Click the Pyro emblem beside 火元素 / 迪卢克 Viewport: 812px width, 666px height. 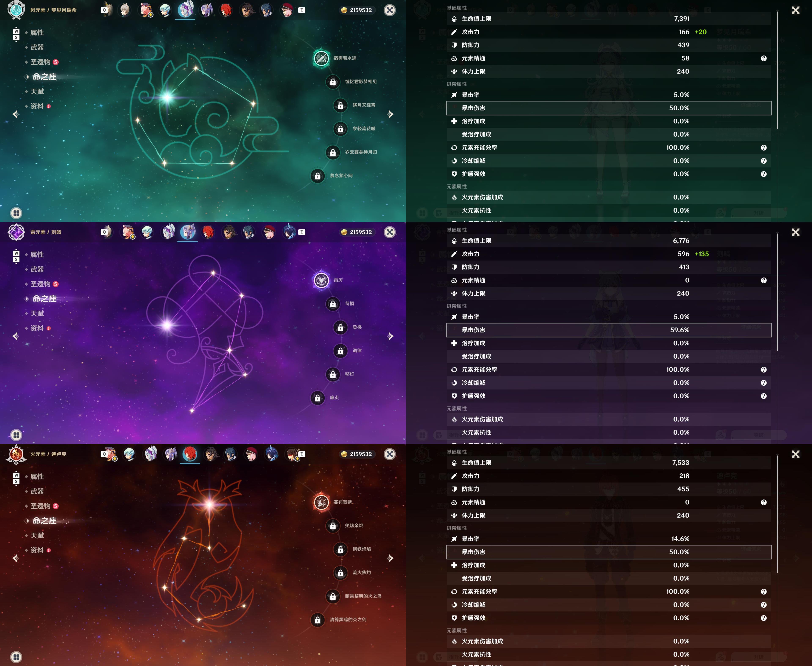click(x=16, y=454)
